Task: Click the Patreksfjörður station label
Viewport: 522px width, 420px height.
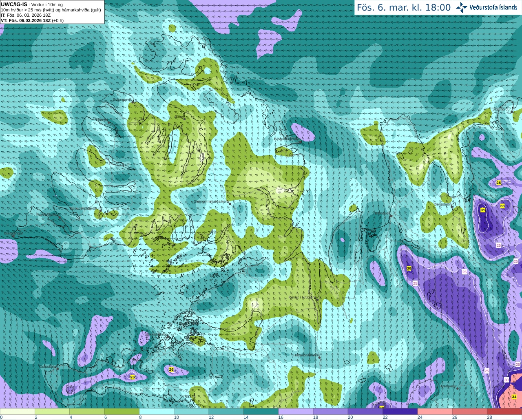Action: click(47, 214)
